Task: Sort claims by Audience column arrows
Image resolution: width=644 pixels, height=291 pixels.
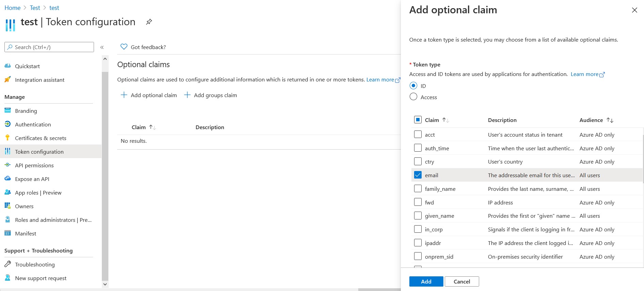Action: click(610, 120)
